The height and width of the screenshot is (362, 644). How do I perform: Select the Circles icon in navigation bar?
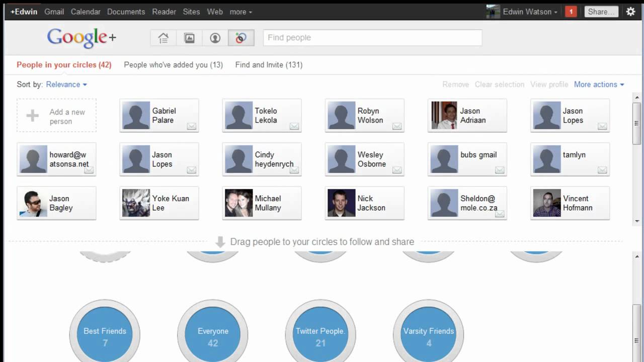click(x=241, y=38)
